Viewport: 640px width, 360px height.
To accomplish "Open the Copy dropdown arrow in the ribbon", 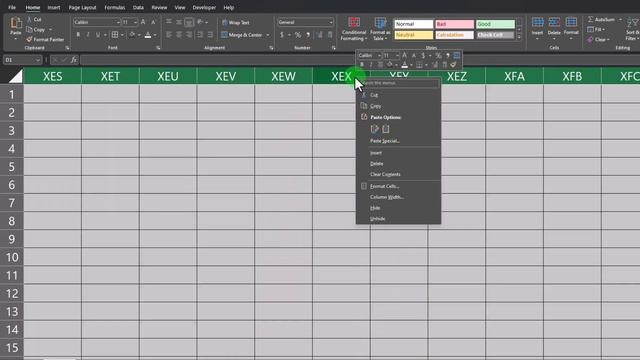I will (x=51, y=30).
